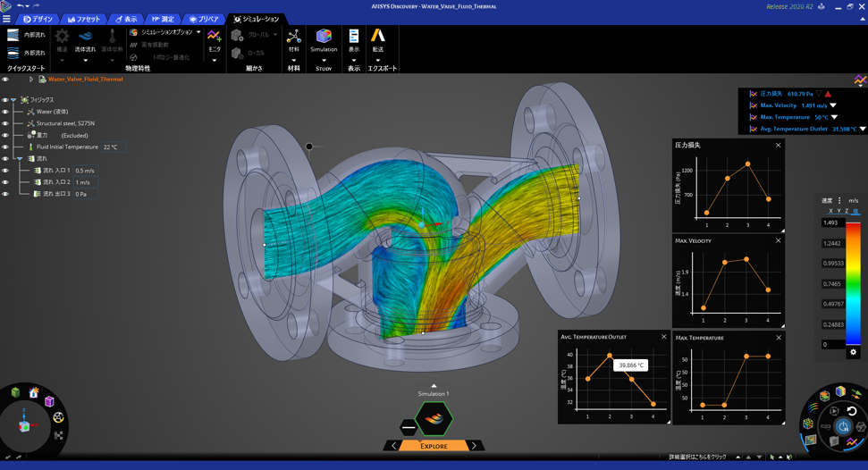
Task: Open the dropdown arrow under モニタ
Action: (215, 60)
